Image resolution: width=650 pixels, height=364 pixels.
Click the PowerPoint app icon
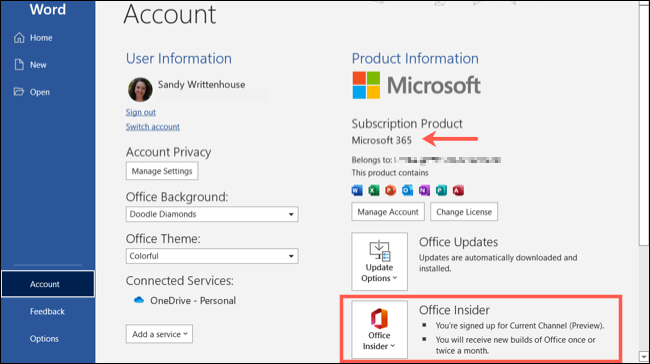(390, 190)
